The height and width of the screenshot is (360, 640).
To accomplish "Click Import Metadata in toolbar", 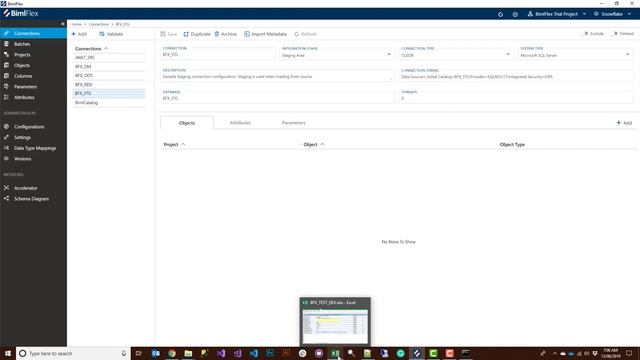I will (x=265, y=34).
